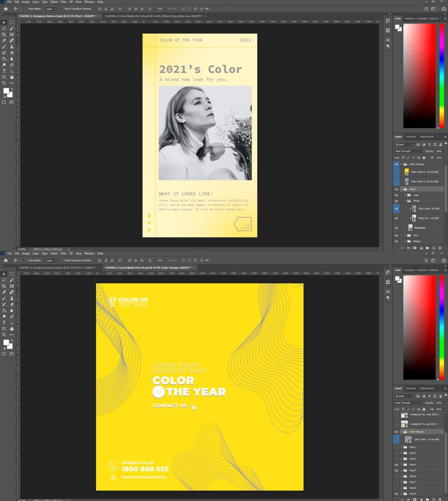Select the Lasso tool in top window toolbar
448x501 pixels.
coord(4,28)
